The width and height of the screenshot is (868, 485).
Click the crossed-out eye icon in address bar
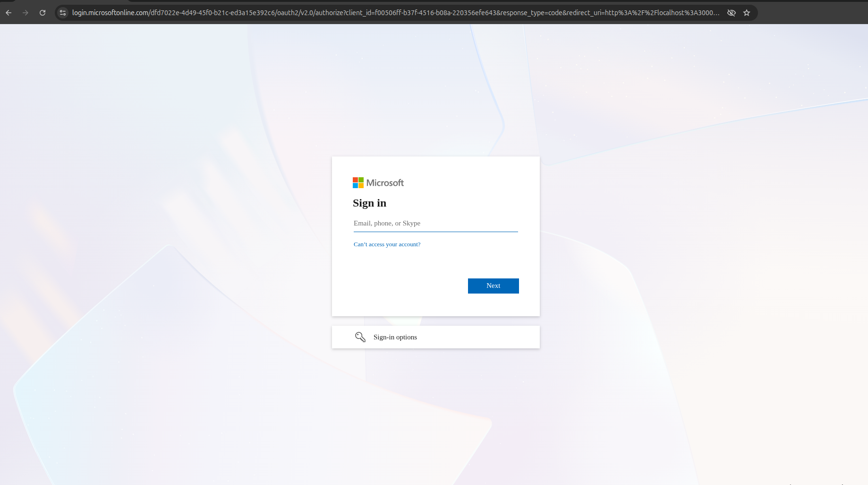(x=732, y=13)
